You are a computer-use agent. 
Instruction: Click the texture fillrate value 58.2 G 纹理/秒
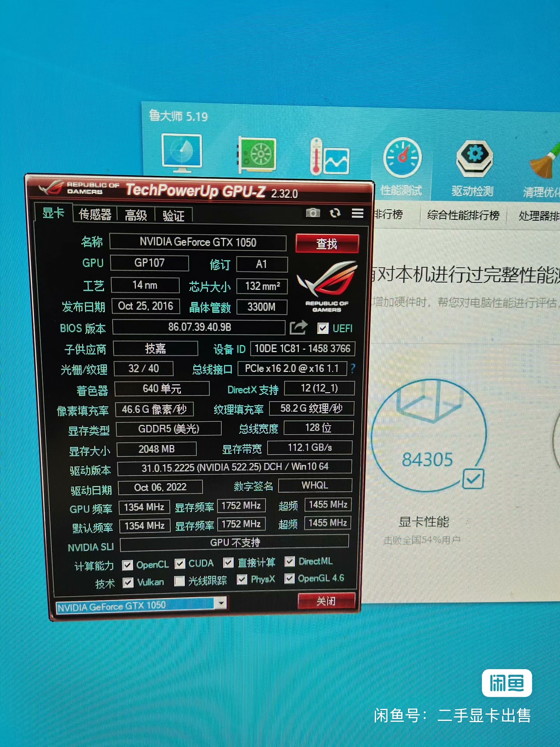tap(311, 409)
